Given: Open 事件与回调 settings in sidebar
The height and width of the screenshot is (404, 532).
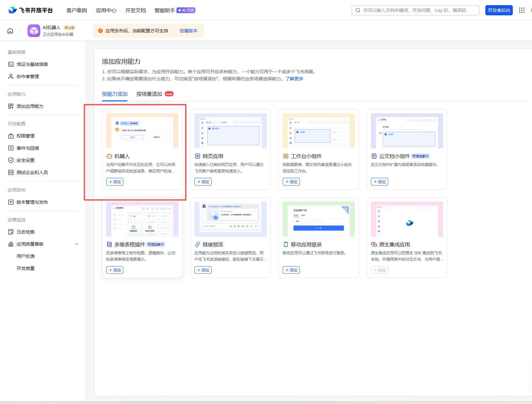Looking at the screenshot, I should click(28, 148).
